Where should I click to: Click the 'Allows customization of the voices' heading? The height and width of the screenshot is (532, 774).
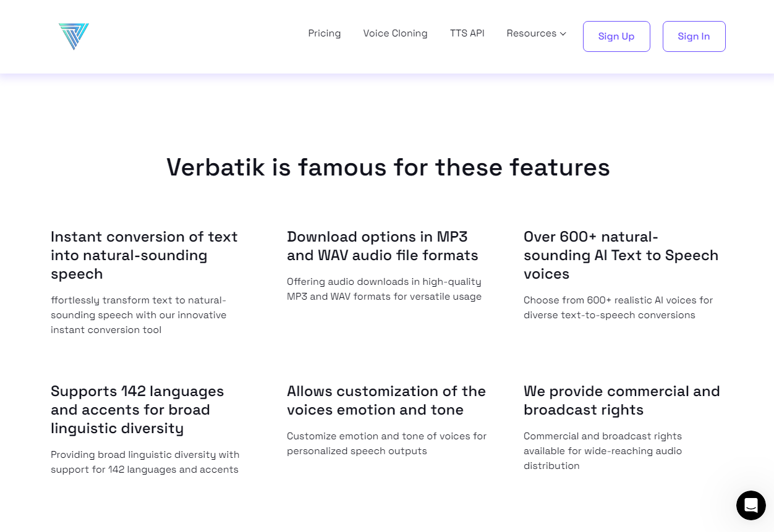(x=386, y=400)
